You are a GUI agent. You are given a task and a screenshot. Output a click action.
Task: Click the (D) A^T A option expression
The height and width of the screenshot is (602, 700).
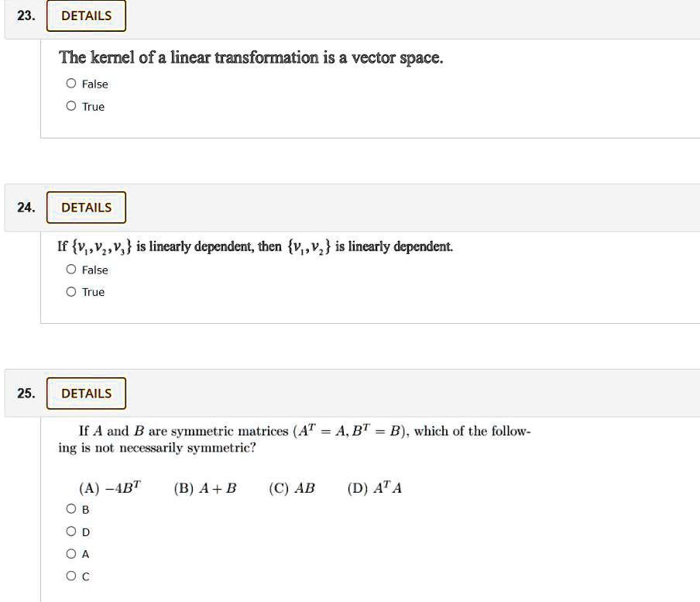tap(375, 488)
